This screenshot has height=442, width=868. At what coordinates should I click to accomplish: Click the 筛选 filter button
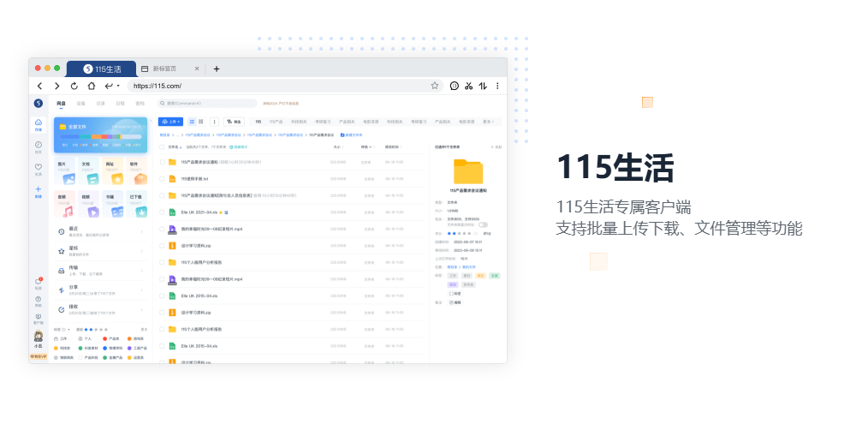pos(234,122)
